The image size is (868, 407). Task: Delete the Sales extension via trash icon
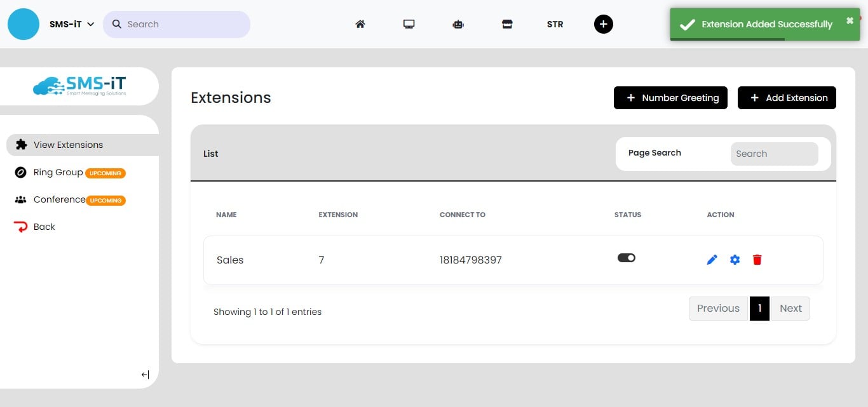[757, 260]
